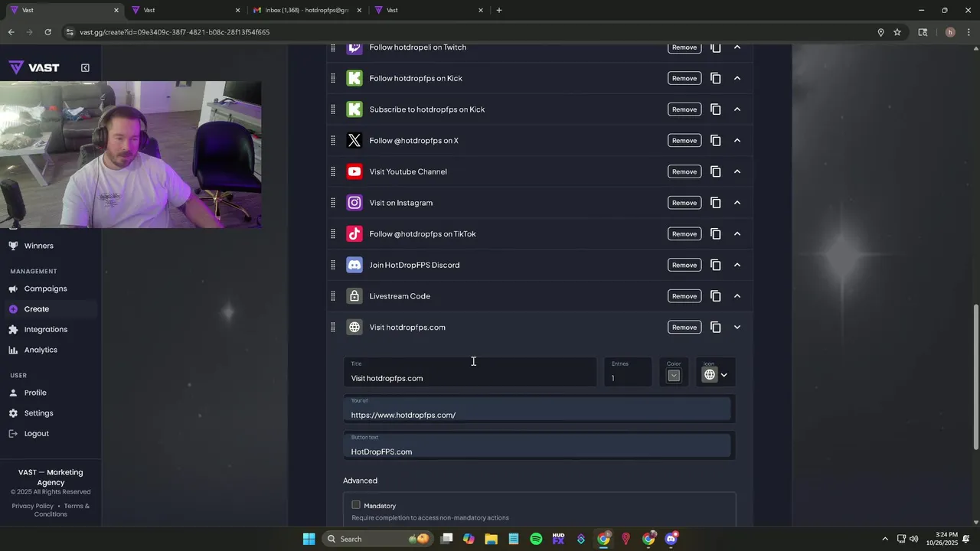Bookmark this page with the star icon
The image size is (980, 551).
click(x=897, y=32)
